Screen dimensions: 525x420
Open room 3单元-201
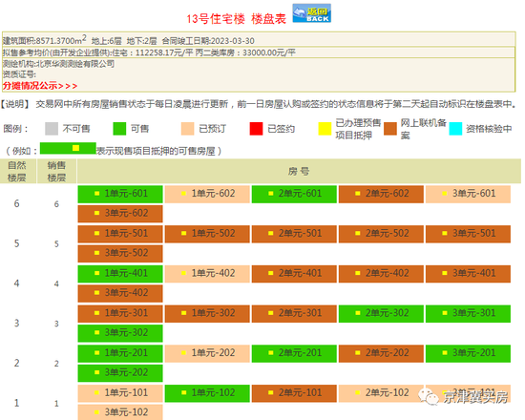468,353
